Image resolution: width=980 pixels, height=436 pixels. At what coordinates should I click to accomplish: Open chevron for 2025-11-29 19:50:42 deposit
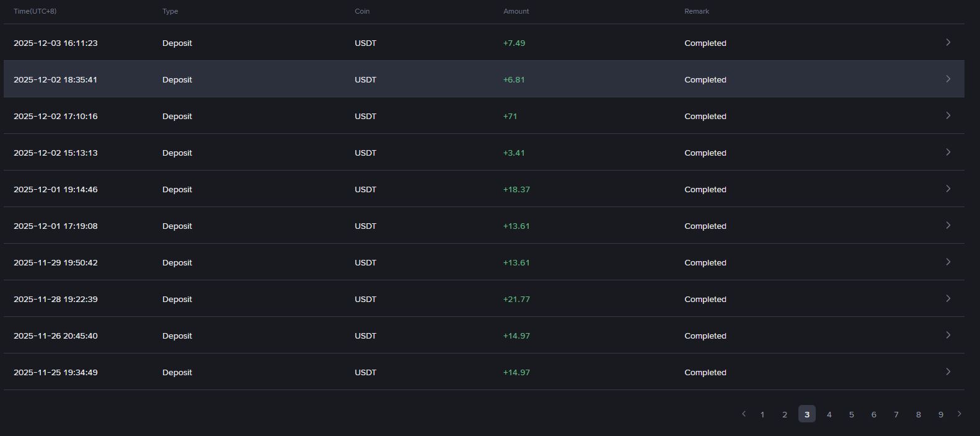point(948,262)
